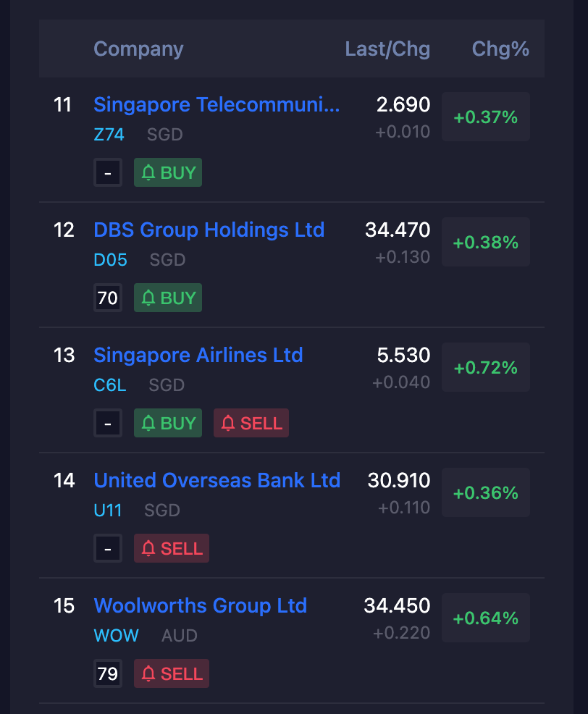
Task: Click the SELL alert badge for United Overseas Bank
Action: pos(171,548)
